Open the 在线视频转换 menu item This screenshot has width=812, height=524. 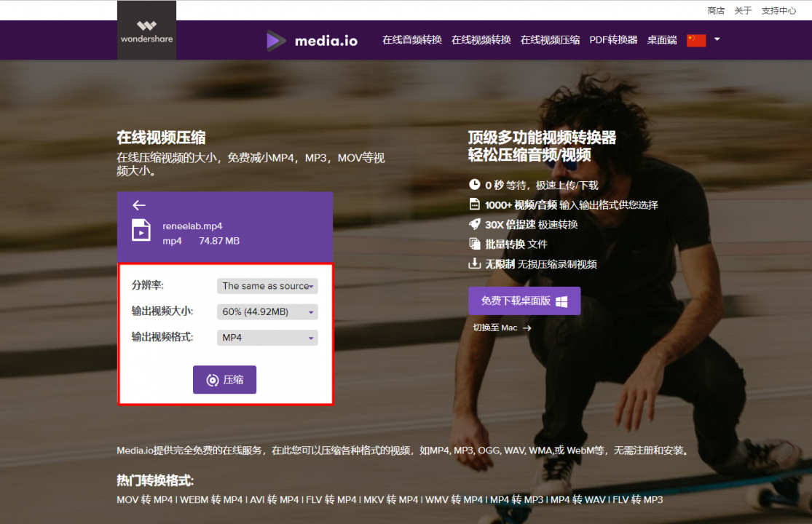click(481, 40)
